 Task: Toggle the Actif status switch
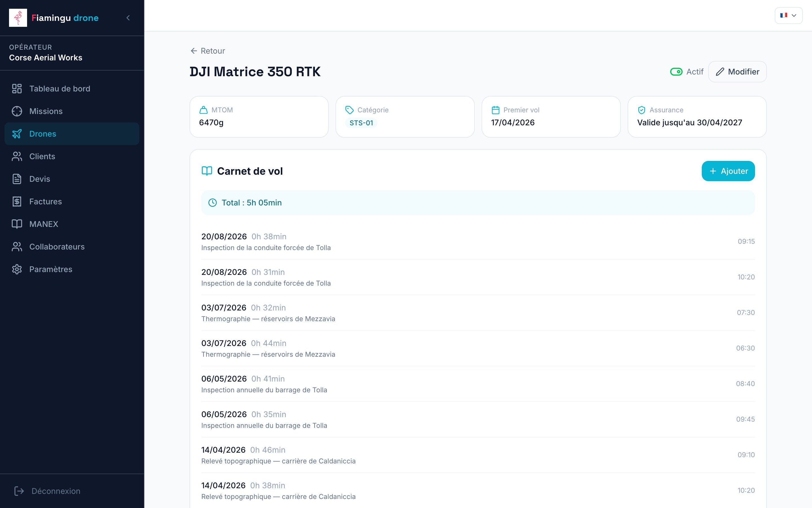[x=676, y=72]
